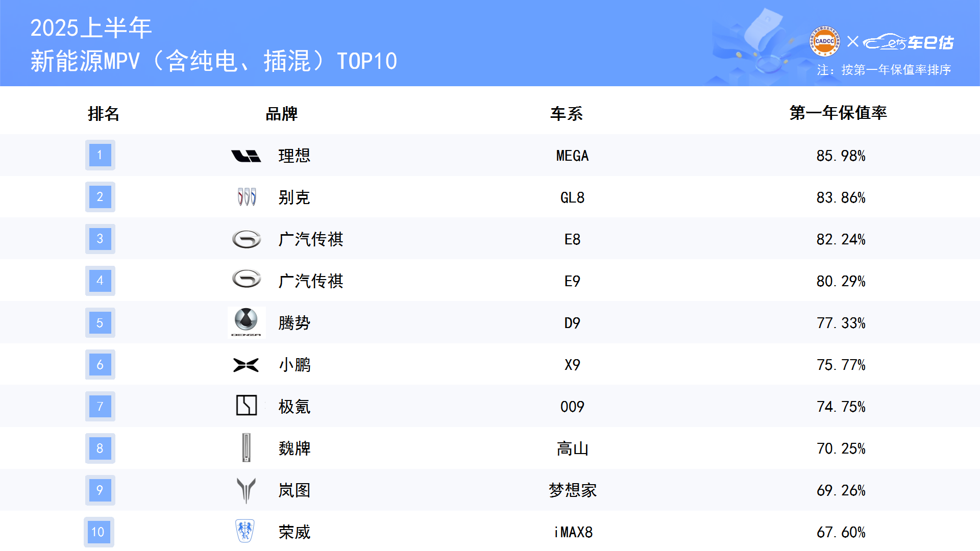Image resolution: width=980 pixels, height=551 pixels.
Task: Click the brand name 岚图
Action: pyautogui.click(x=295, y=490)
